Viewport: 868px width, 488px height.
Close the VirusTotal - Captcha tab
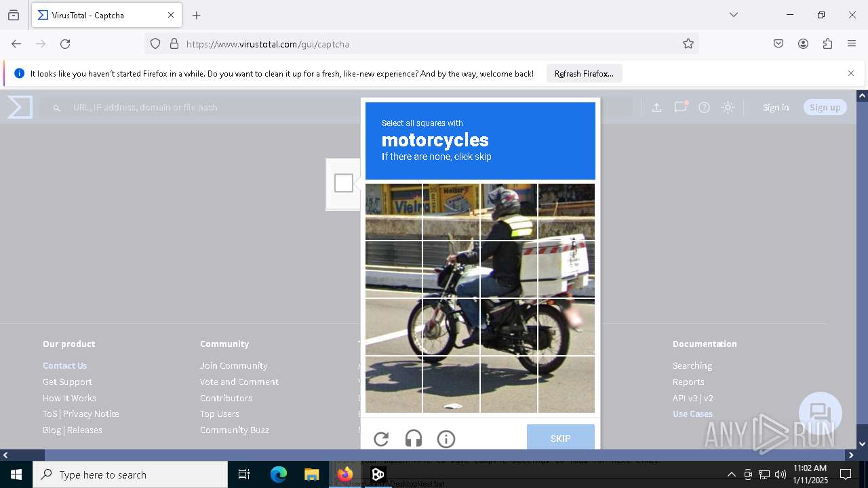tap(171, 15)
